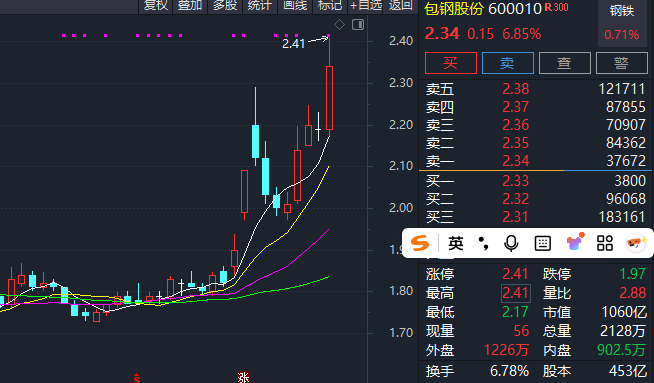Select the 多股 multi-stock view
The width and height of the screenshot is (654, 383).
[225, 6]
